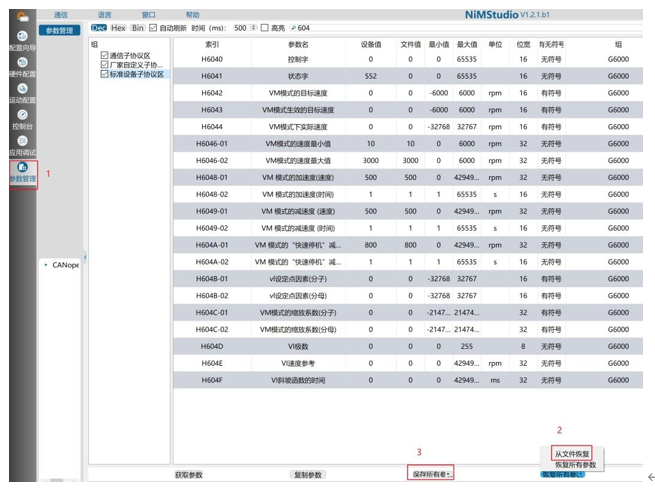This screenshot has width=655, height=494.
Task: Select the 参数管理 tab button
Action: click(x=59, y=30)
